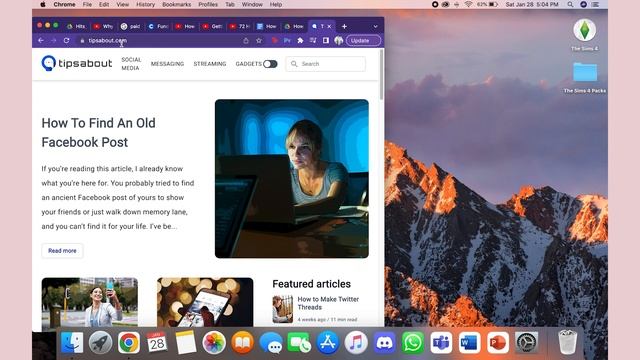Open Messages from the Dock
This screenshot has height=360, width=640.
tap(271, 342)
